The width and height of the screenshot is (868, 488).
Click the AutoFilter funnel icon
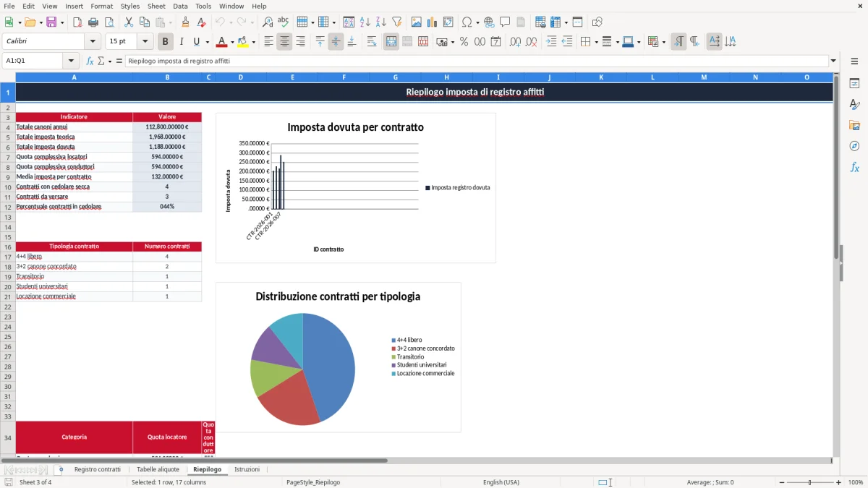(397, 22)
